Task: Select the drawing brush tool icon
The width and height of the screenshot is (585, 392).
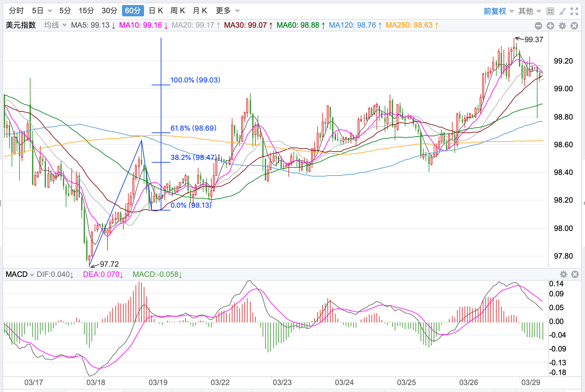Action: 562,11
